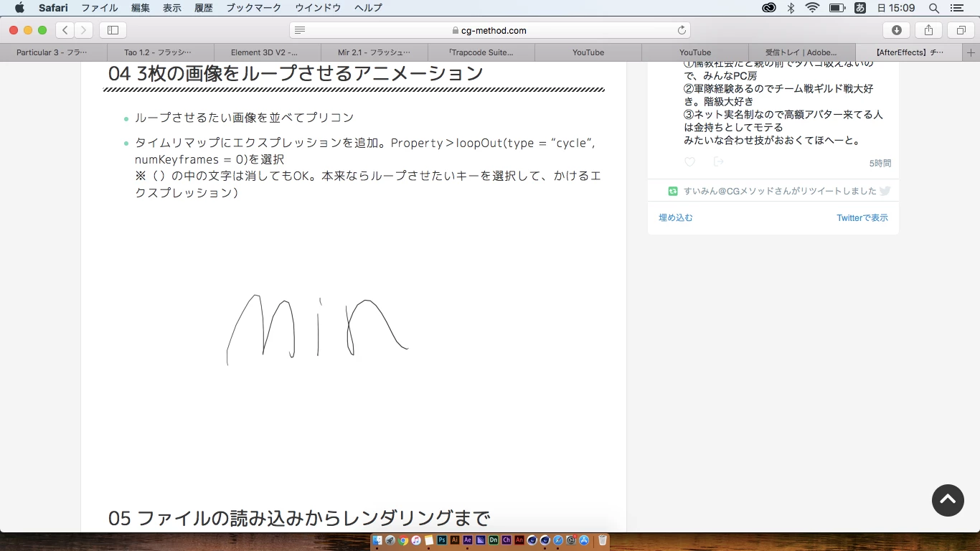The image size is (980, 551).
Task: Click the handwritten Mir image
Action: [x=317, y=329]
